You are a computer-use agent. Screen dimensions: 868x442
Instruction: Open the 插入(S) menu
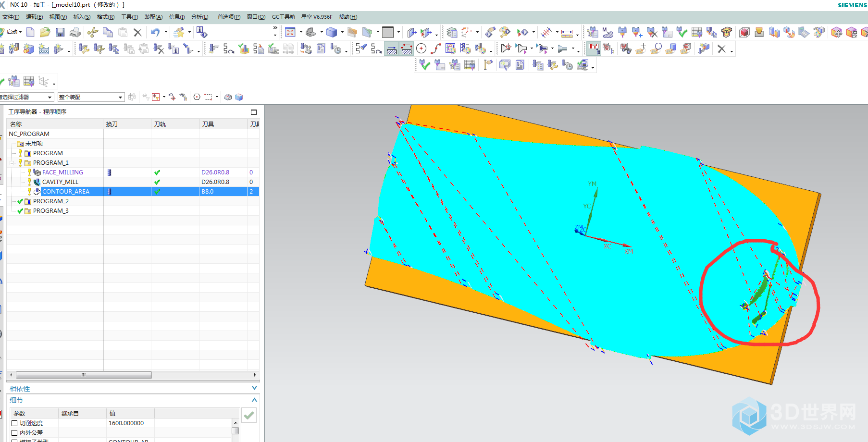click(82, 17)
